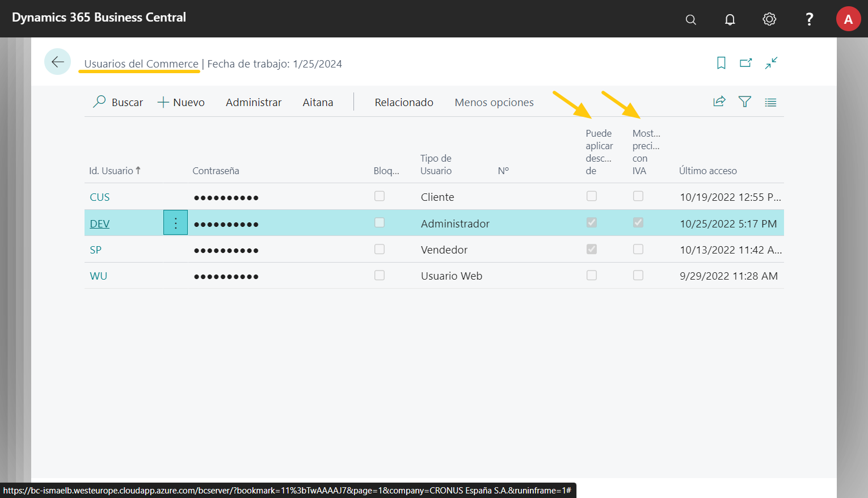
Task: Click the Último acceso column header
Action: point(708,171)
